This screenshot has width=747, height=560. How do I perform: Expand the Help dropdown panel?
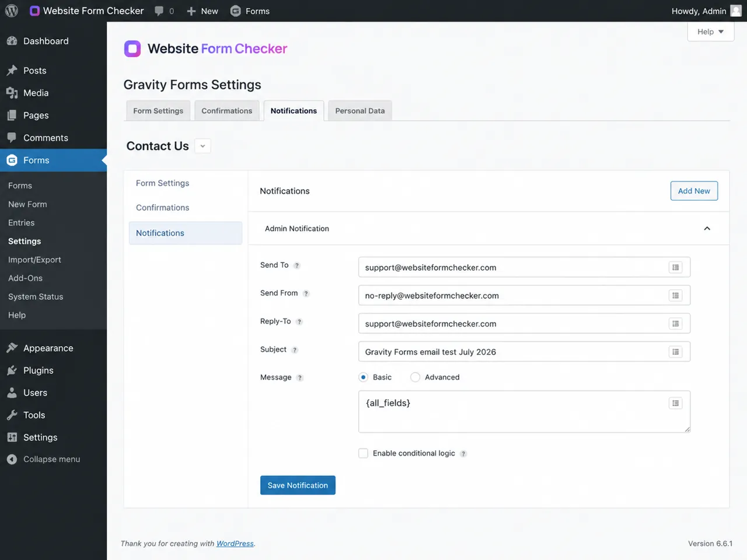(710, 32)
